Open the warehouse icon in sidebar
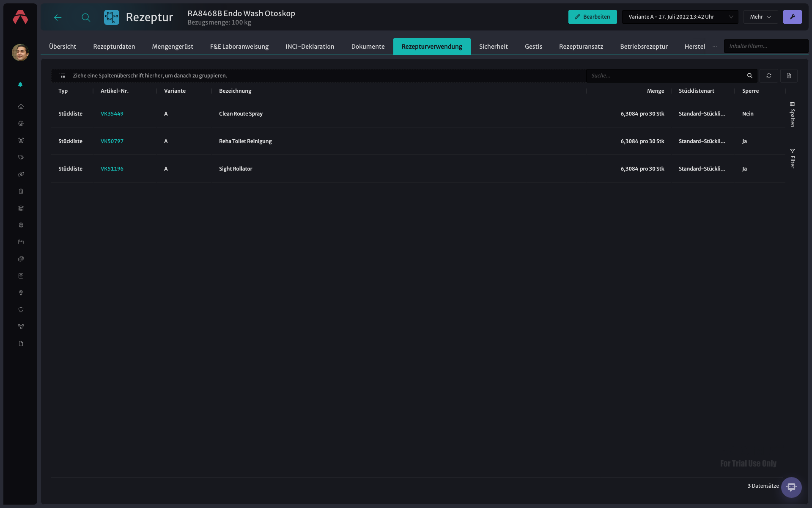 point(21,208)
